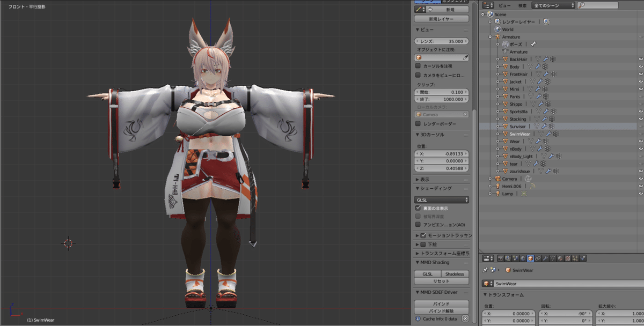Viewport: 644px width, 326px height.
Task: Click the render layer icon after レンダーレイヤー
Action: click(546, 21)
